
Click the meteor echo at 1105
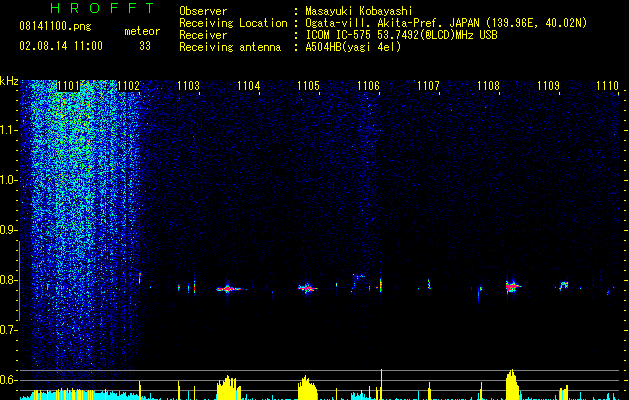pyautogui.click(x=307, y=288)
